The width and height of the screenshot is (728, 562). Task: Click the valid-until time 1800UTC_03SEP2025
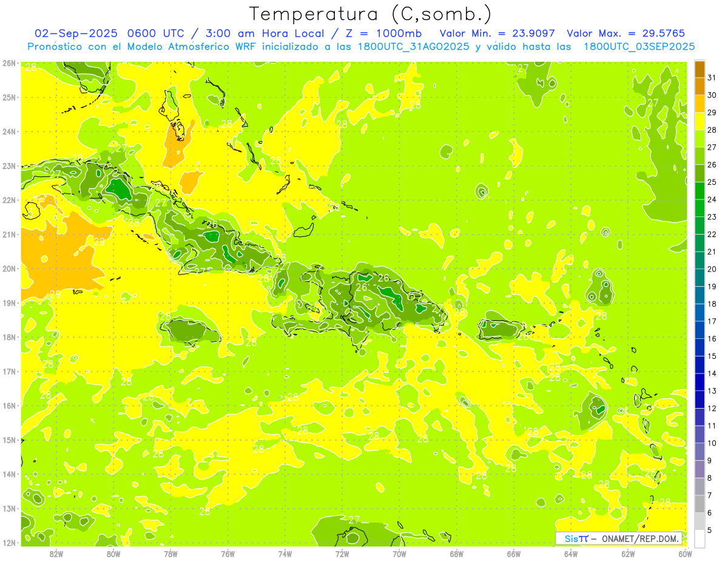(639, 46)
